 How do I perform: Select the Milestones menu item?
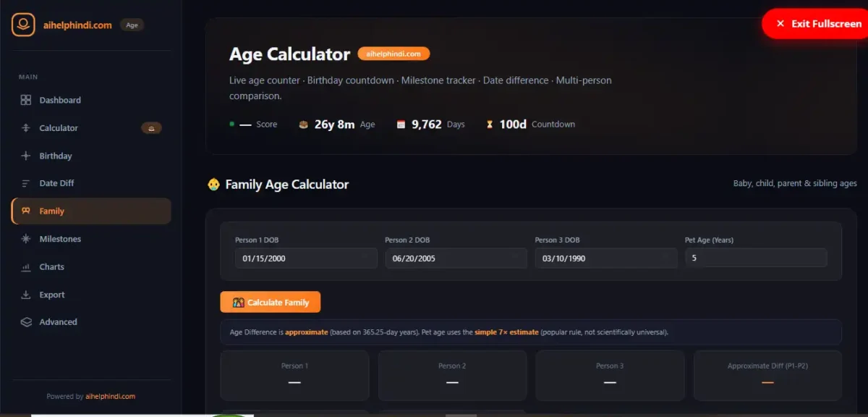pyautogui.click(x=91, y=239)
